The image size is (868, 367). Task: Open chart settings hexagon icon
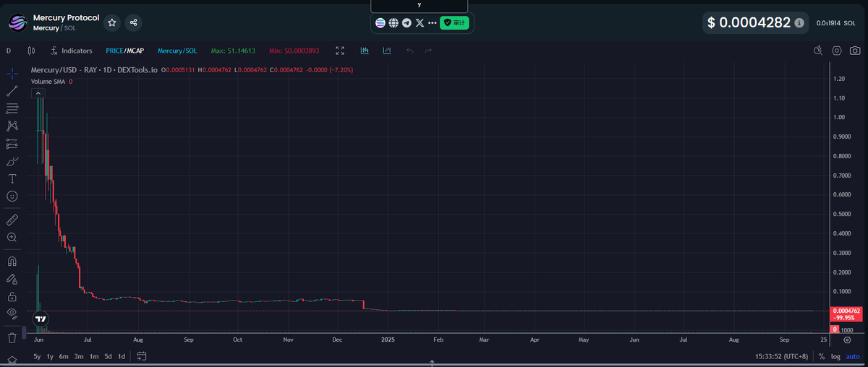[x=837, y=51]
